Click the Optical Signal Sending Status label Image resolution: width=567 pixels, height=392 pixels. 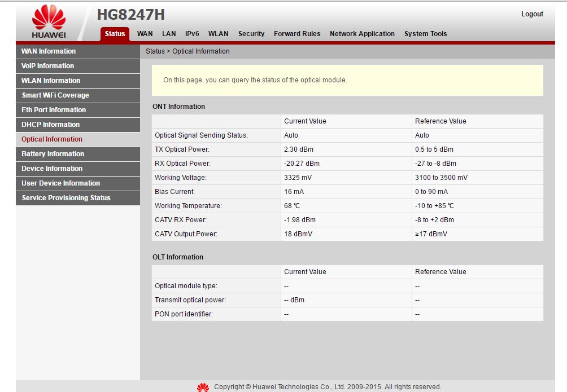pos(201,135)
